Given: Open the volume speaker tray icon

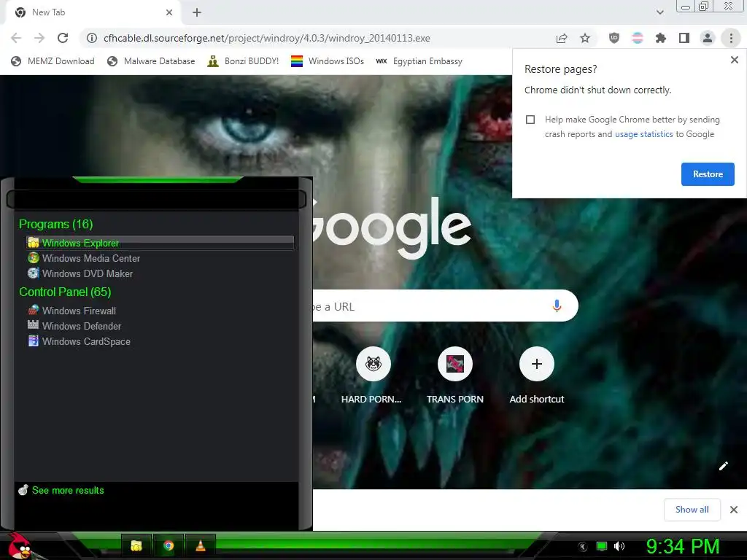Looking at the screenshot, I should [x=619, y=546].
